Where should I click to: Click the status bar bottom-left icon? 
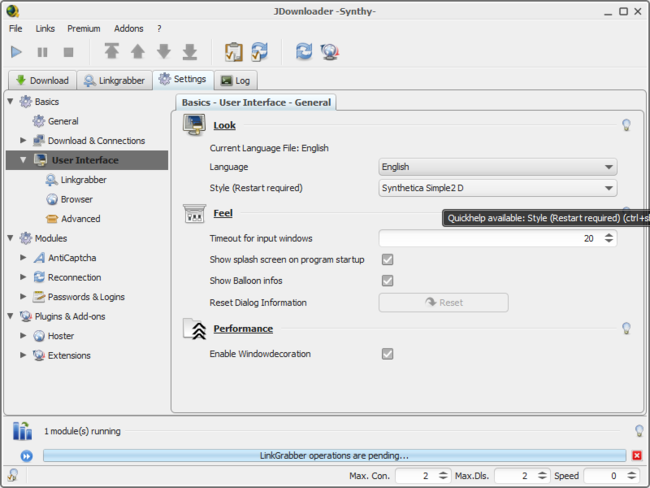tap(12, 475)
